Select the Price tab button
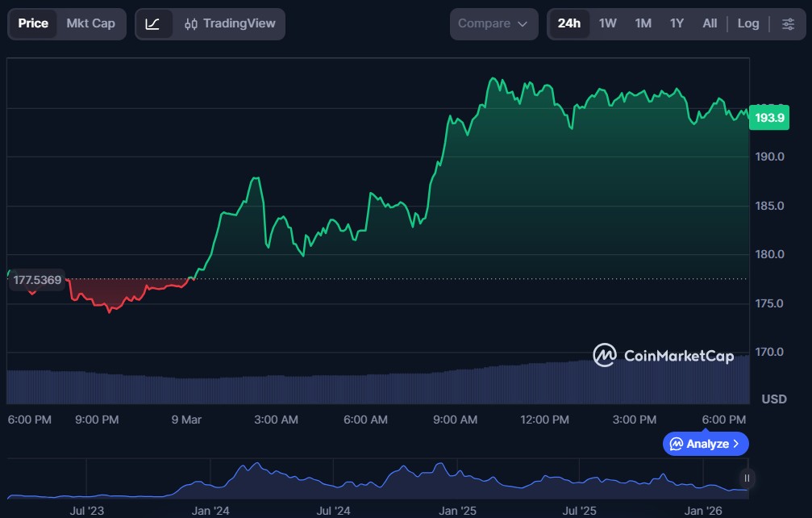Viewport: 812px width, 518px height. tap(32, 23)
